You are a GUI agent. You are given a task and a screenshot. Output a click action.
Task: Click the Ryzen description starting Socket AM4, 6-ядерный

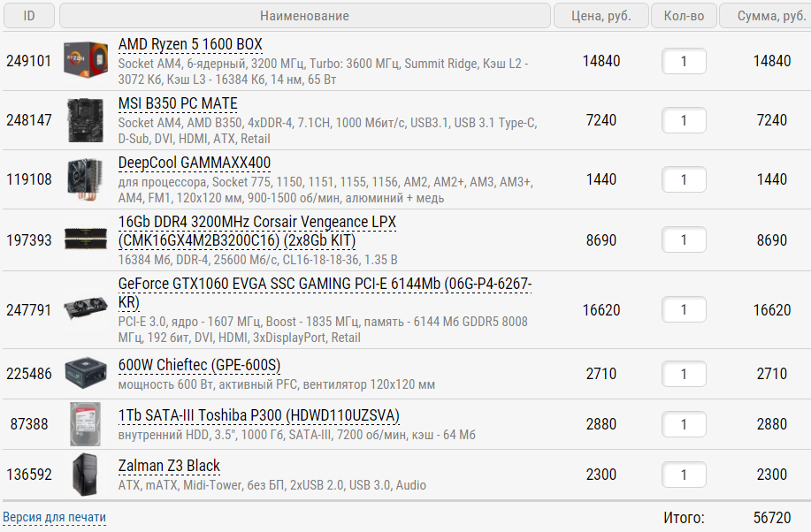(x=323, y=72)
